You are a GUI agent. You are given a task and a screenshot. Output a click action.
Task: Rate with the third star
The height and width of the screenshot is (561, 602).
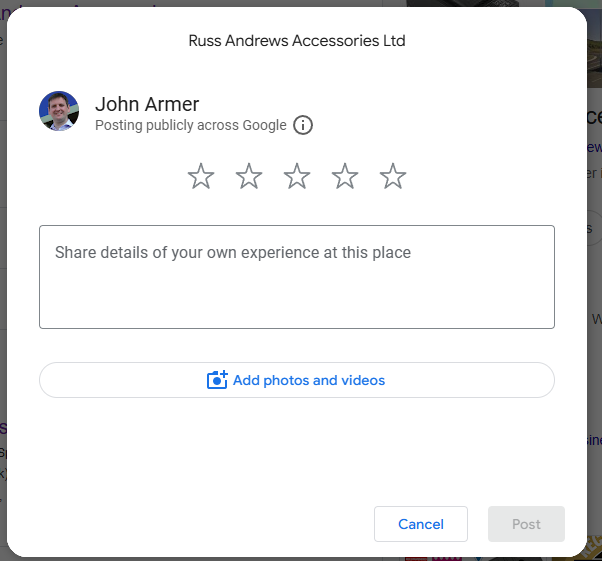coord(297,176)
